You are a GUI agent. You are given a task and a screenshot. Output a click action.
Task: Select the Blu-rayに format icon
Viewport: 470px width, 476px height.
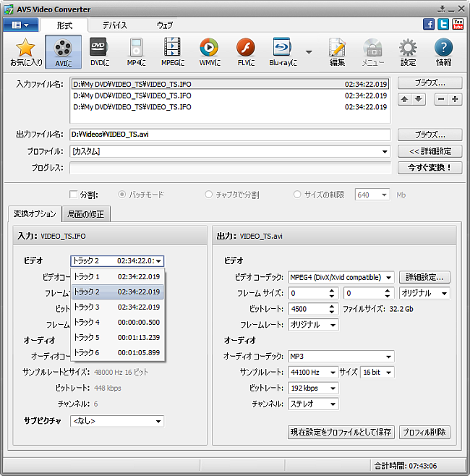pyautogui.click(x=283, y=51)
